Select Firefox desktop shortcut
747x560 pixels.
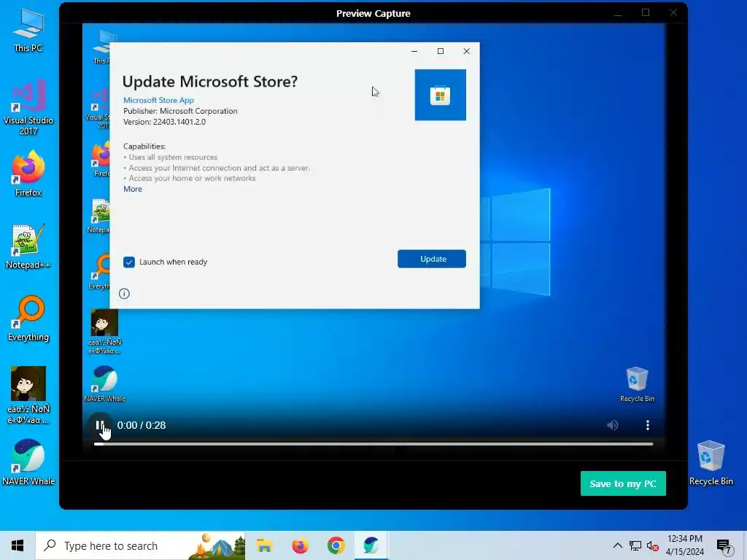tap(28, 174)
